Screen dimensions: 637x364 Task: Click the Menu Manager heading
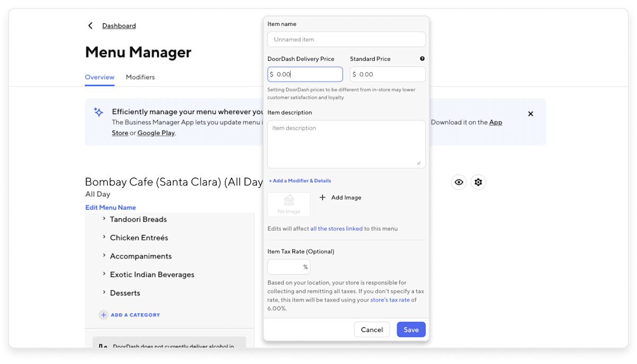click(138, 52)
